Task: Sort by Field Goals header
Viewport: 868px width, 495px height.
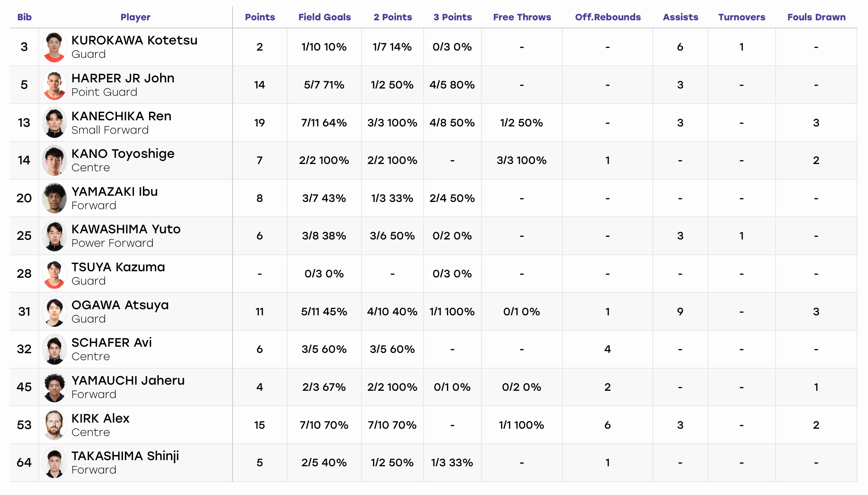Action: pyautogui.click(x=324, y=17)
